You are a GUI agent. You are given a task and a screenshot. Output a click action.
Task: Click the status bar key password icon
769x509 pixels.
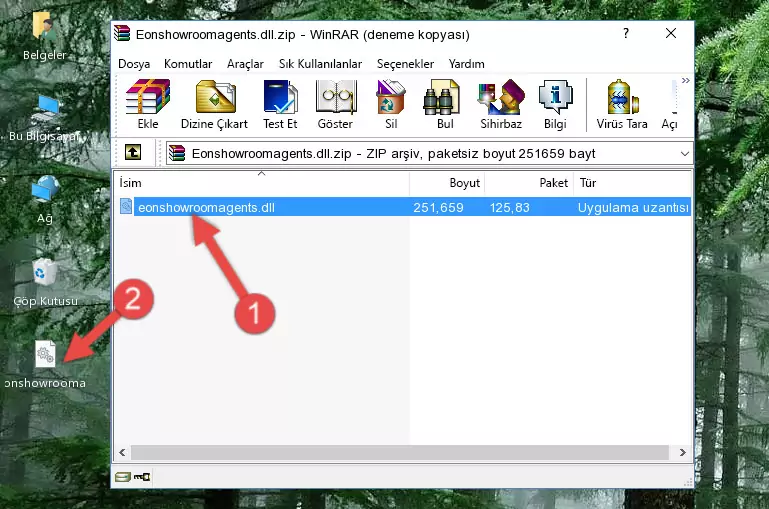click(142, 477)
